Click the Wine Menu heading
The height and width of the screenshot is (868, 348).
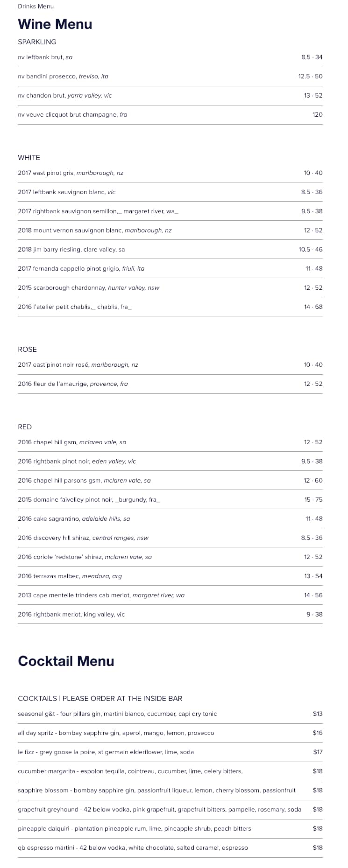pos(55,24)
